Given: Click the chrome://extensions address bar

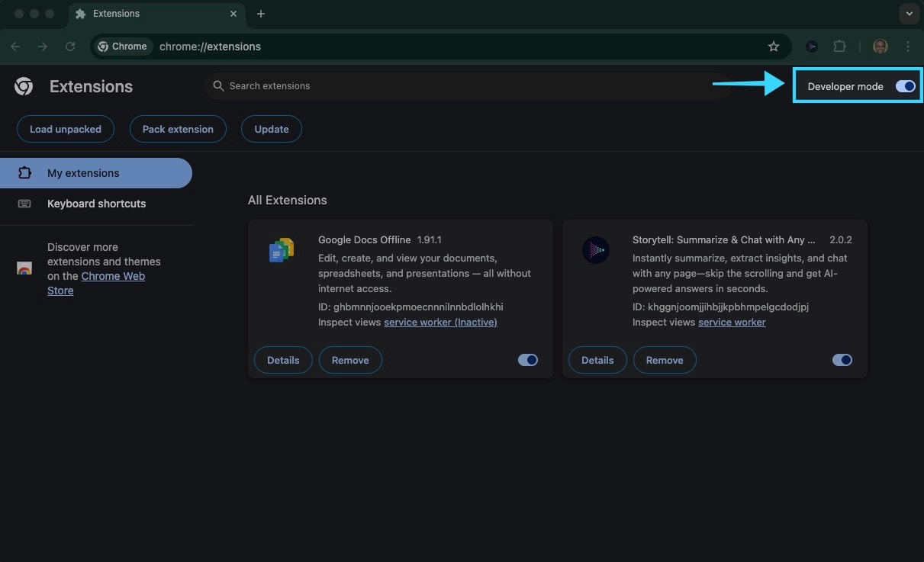Looking at the screenshot, I should pyautogui.click(x=443, y=47).
